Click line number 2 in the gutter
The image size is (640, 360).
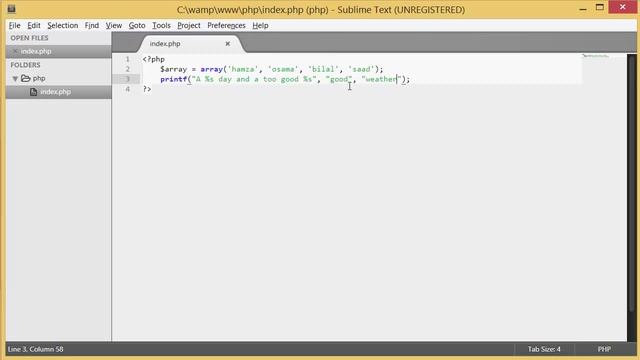tap(127, 69)
